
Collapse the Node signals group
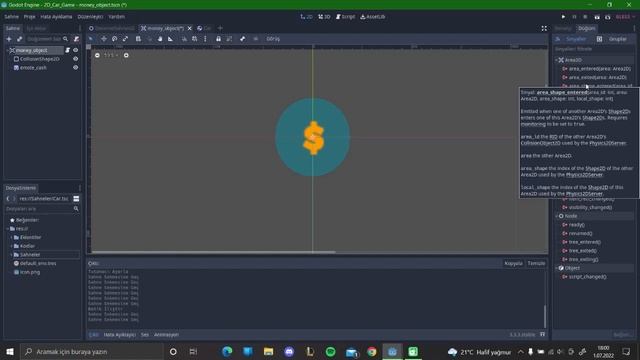pyautogui.click(x=556, y=216)
